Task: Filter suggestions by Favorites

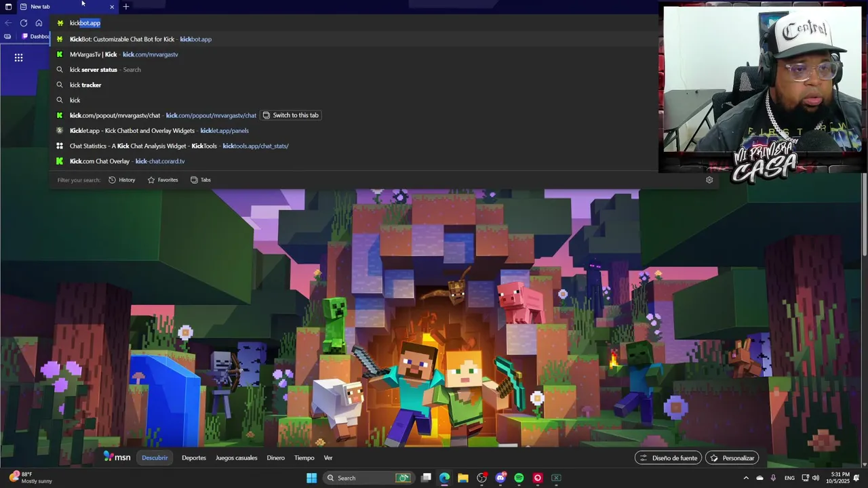Action: pyautogui.click(x=163, y=180)
